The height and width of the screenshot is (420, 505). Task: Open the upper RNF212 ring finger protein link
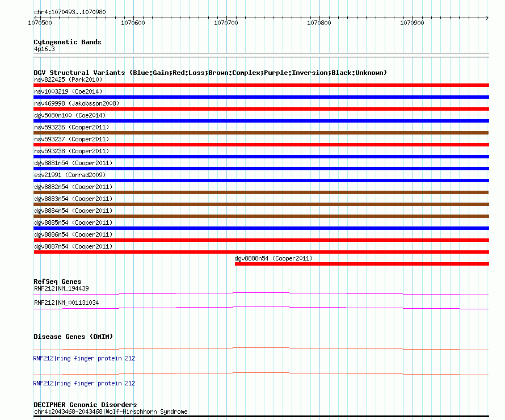(x=84, y=358)
